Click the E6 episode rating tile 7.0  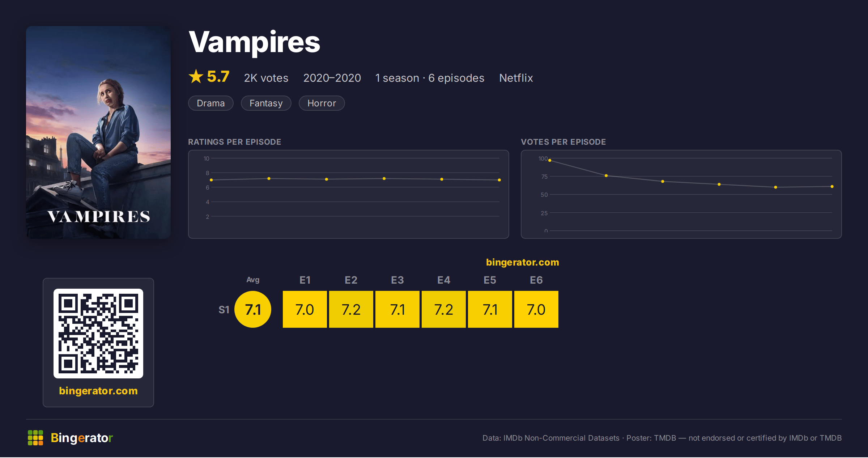[x=536, y=309]
